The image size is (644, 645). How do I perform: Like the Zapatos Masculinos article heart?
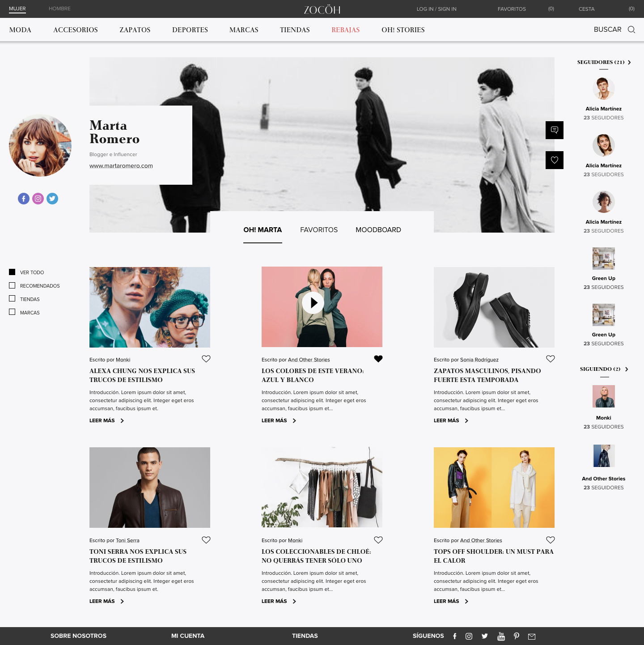[551, 359]
